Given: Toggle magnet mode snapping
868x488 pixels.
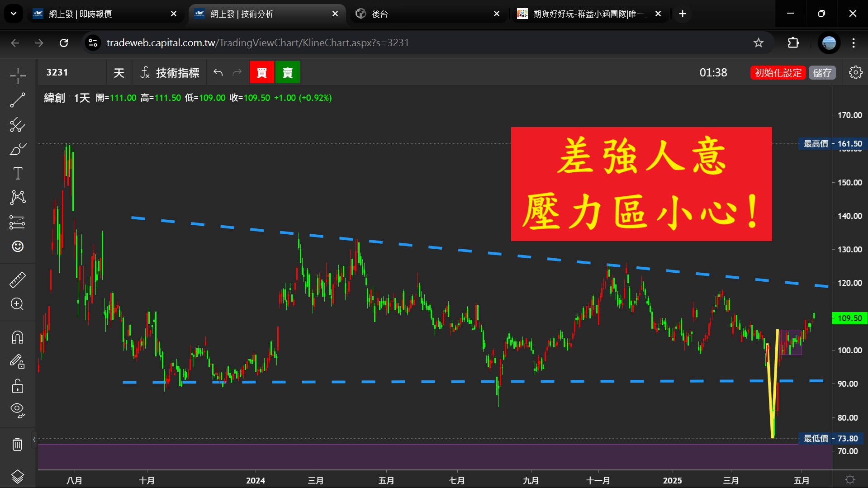Looking at the screenshot, I should click(18, 337).
